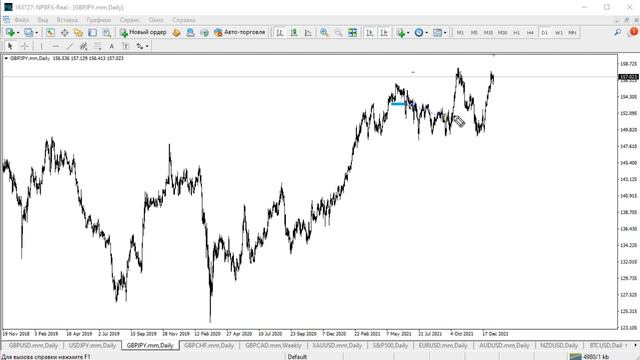
Task: Expand the Profiles dropdown arrow
Action: click(36, 33)
